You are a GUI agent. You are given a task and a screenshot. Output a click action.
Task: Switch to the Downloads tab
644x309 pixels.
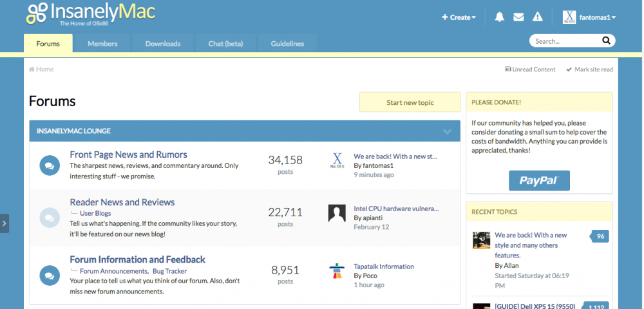point(163,44)
